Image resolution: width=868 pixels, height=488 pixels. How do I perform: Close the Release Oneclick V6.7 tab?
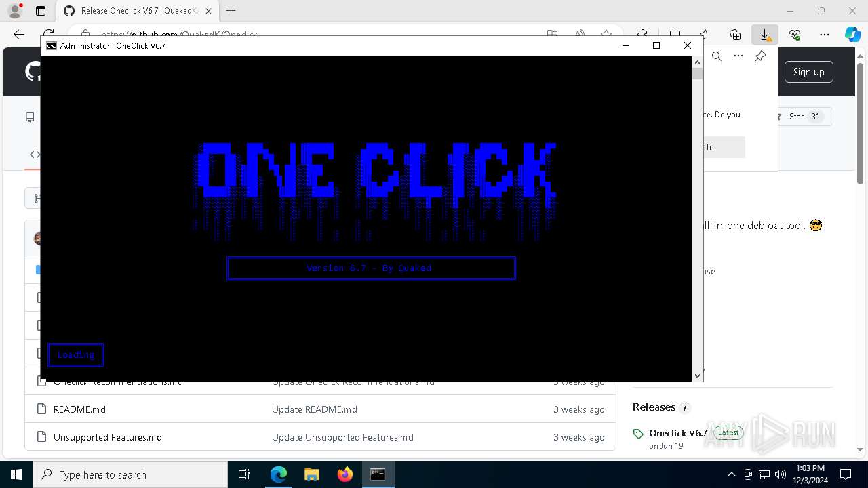210,11
